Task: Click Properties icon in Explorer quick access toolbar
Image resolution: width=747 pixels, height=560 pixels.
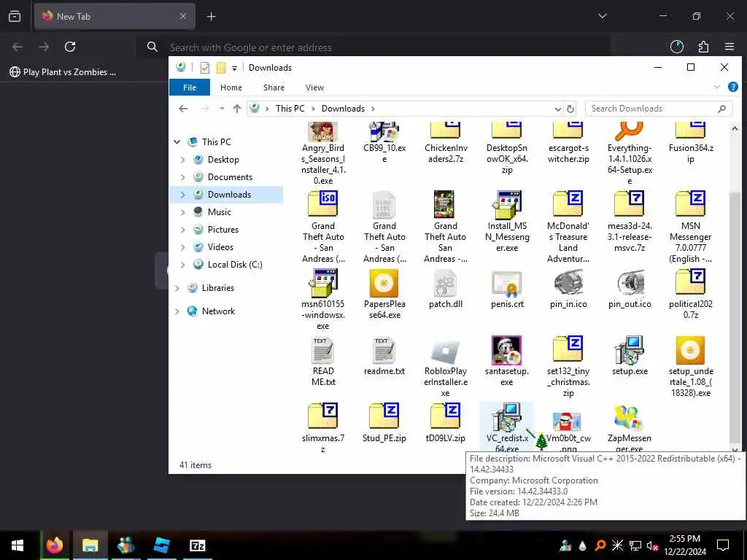Action: tap(205, 68)
